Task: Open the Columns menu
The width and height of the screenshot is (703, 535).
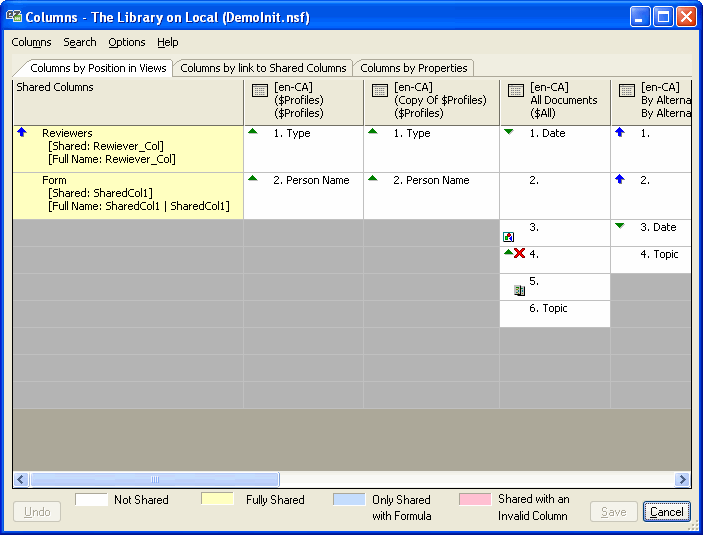Action: click(x=31, y=42)
